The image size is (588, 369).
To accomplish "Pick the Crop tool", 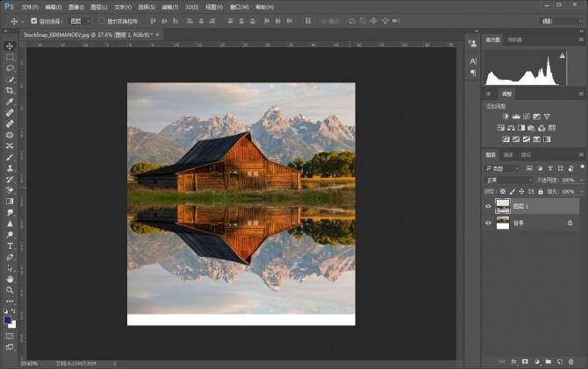I will tap(10, 90).
